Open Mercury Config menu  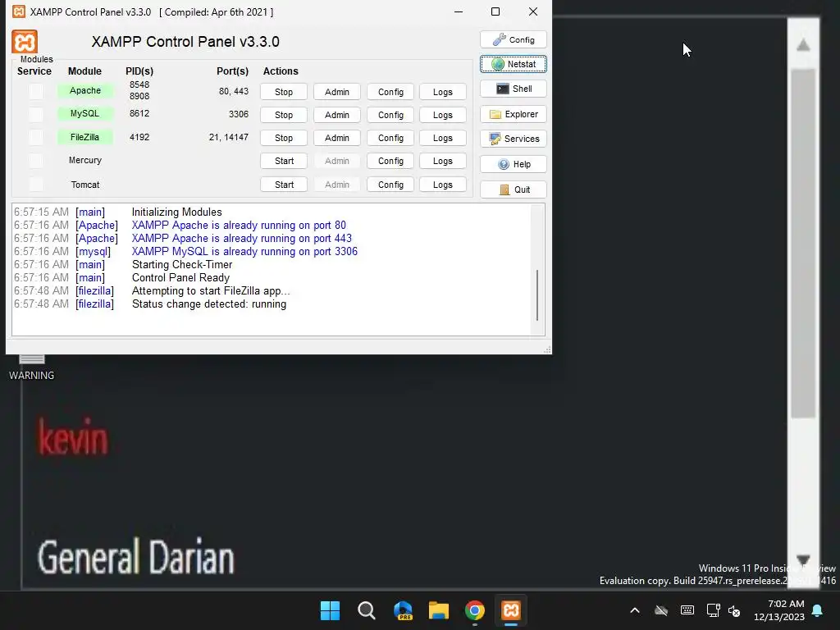pyautogui.click(x=390, y=161)
